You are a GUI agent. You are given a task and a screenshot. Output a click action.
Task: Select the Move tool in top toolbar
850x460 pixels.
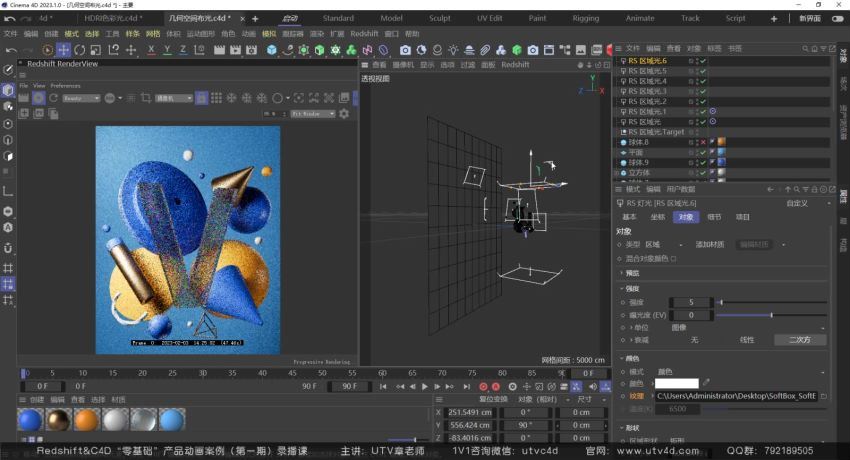point(63,50)
